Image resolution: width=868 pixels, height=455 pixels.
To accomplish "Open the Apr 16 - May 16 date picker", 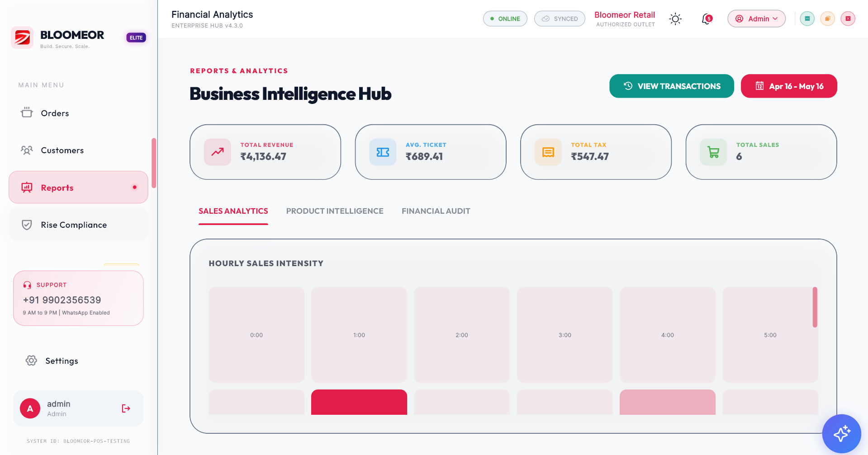I will [789, 86].
